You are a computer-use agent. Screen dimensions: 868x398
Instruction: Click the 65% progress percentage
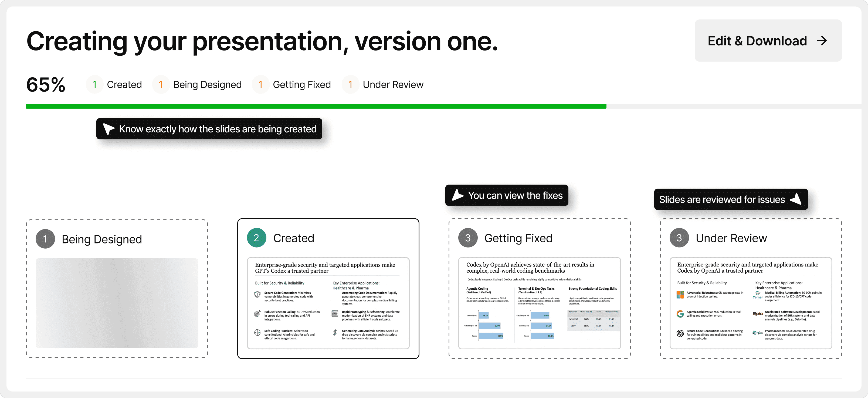click(46, 85)
